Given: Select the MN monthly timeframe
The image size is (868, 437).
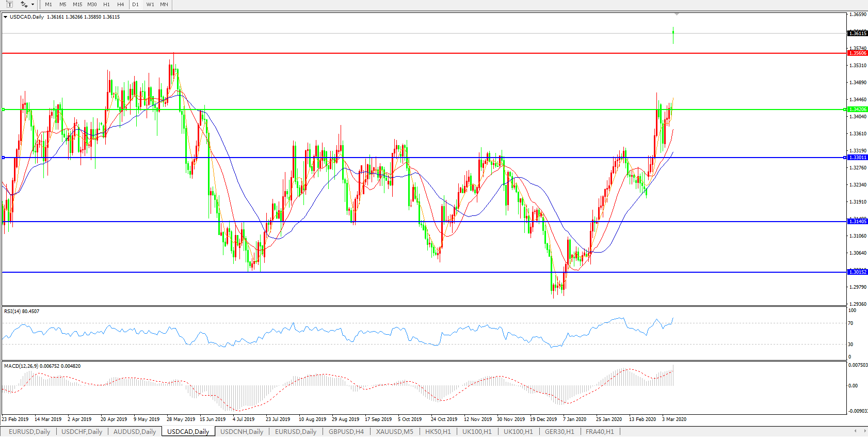Looking at the screenshot, I should pyautogui.click(x=164, y=5).
